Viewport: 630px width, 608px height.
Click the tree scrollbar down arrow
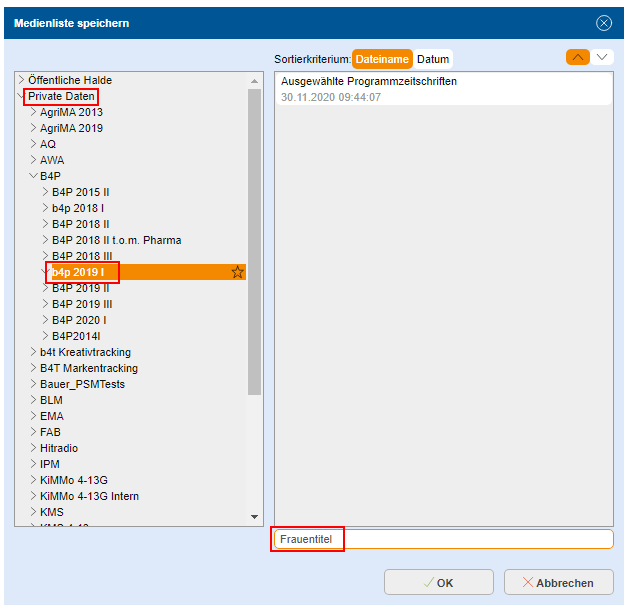254,517
